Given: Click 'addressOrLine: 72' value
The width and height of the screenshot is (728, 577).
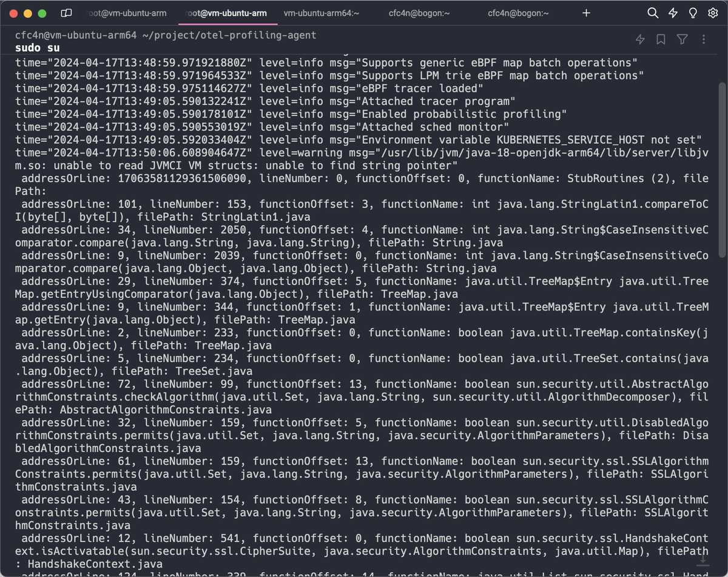Looking at the screenshot, I should point(76,383).
